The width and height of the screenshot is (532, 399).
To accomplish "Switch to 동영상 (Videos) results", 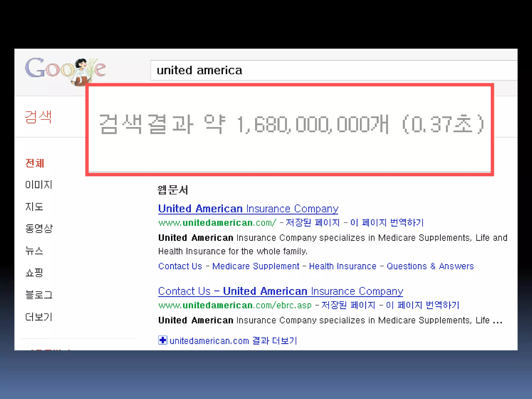I will [39, 229].
